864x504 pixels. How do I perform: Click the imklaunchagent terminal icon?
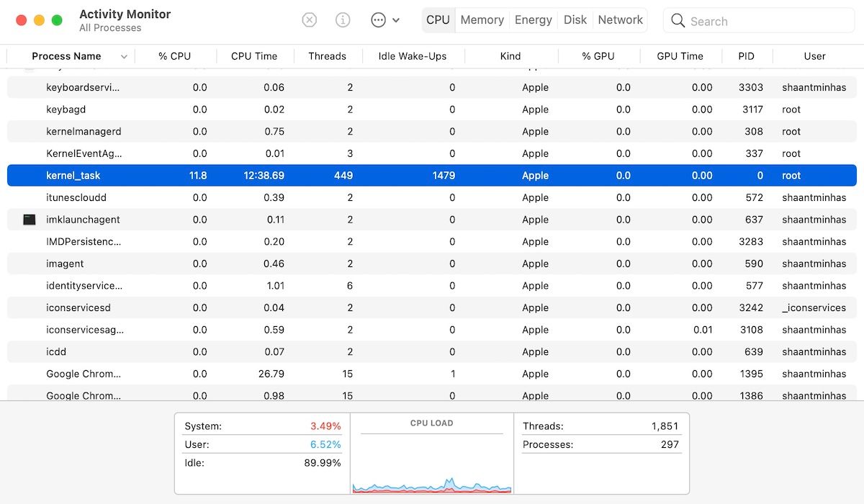click(x=30, y=220)
